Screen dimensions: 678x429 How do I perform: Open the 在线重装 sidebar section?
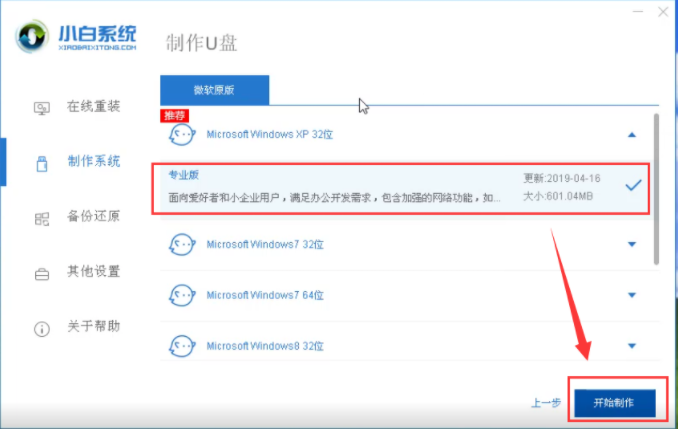pos(93,106)
